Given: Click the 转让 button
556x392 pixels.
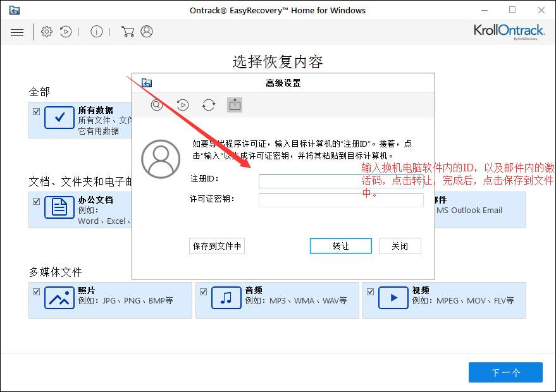Looking at the screenshot, I should pyautogui.click(x=341, y=246).
